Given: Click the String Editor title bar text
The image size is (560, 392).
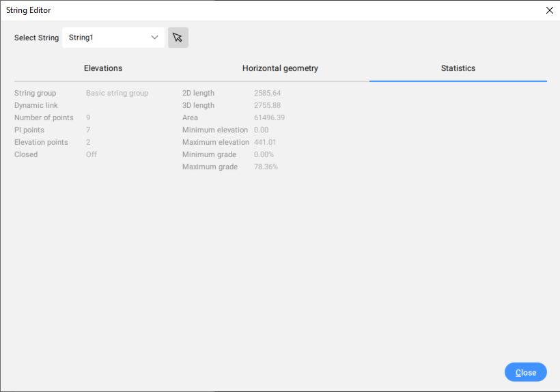Looking at the screenshot, I should pyautogui.click(x=29, y=10).
